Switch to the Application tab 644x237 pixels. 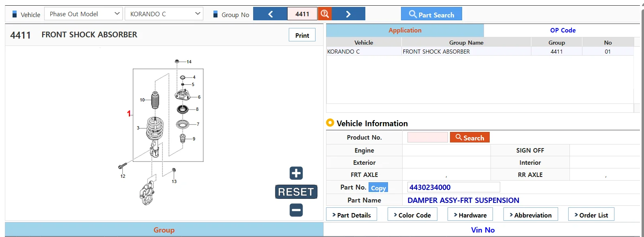pos(405,30)
